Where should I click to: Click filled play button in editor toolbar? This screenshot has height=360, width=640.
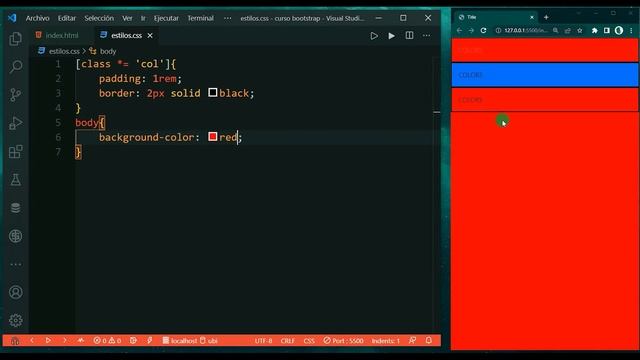point(391,36)
